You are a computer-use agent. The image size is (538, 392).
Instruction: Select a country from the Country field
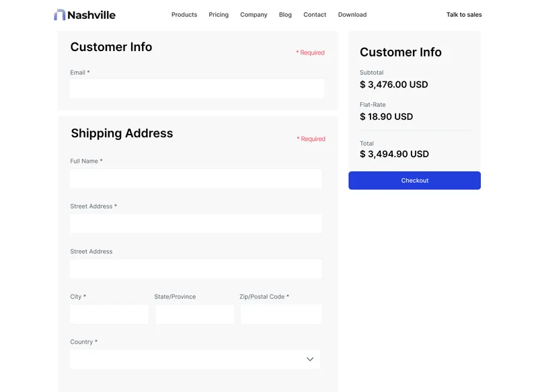point(195,358)
